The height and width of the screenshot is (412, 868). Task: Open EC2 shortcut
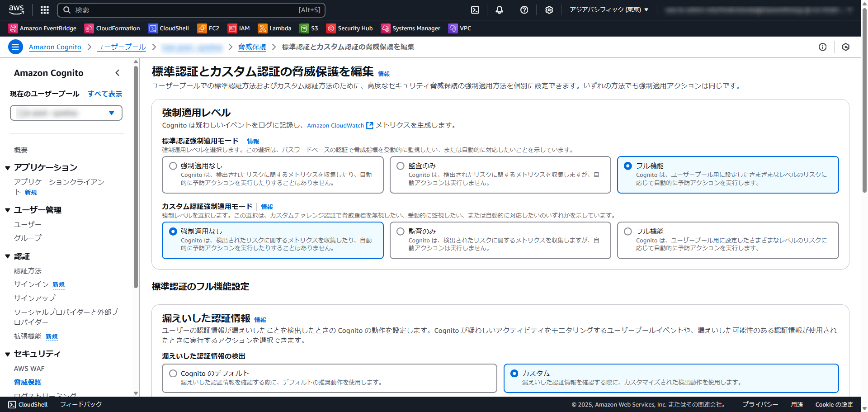click(208, 28)
